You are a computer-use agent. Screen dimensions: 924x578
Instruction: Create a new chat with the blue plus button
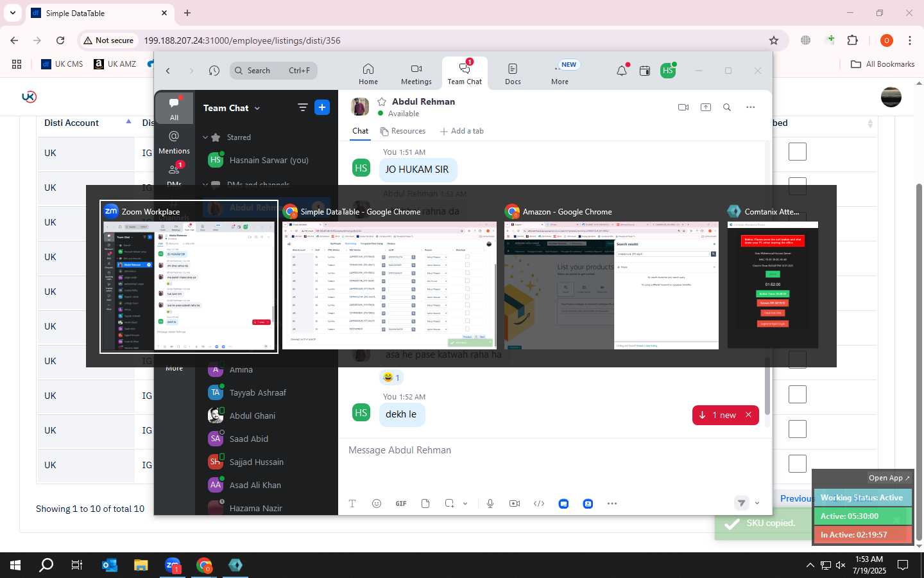(x=322, y=107)
